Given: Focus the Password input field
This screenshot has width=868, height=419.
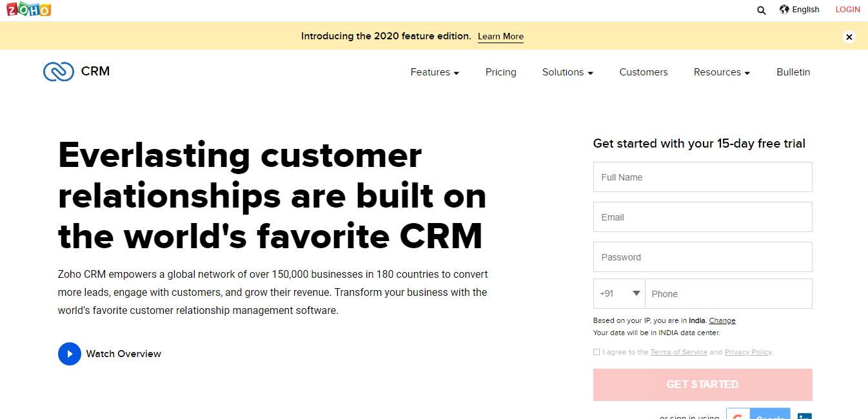Looking at the screenshot, I should 702,257.
